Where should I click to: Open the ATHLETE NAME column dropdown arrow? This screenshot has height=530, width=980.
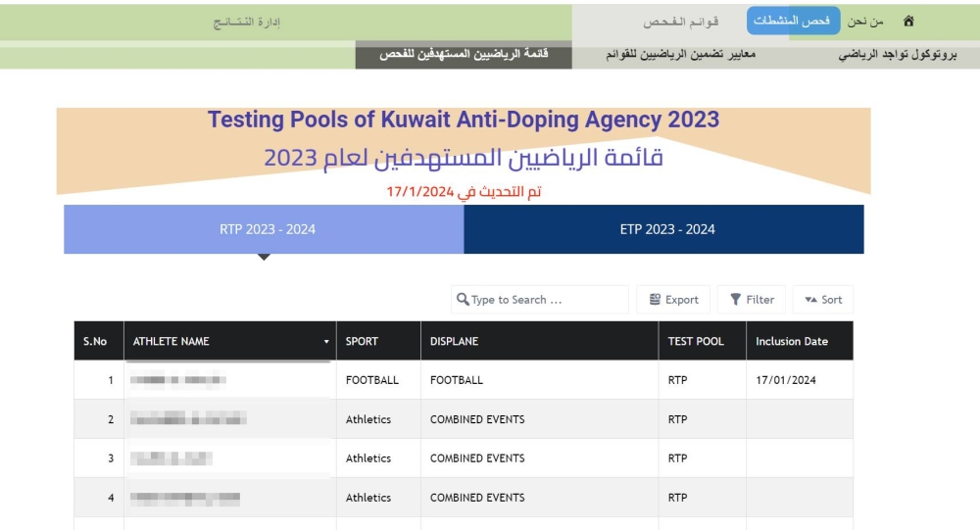tap(326, 342)
